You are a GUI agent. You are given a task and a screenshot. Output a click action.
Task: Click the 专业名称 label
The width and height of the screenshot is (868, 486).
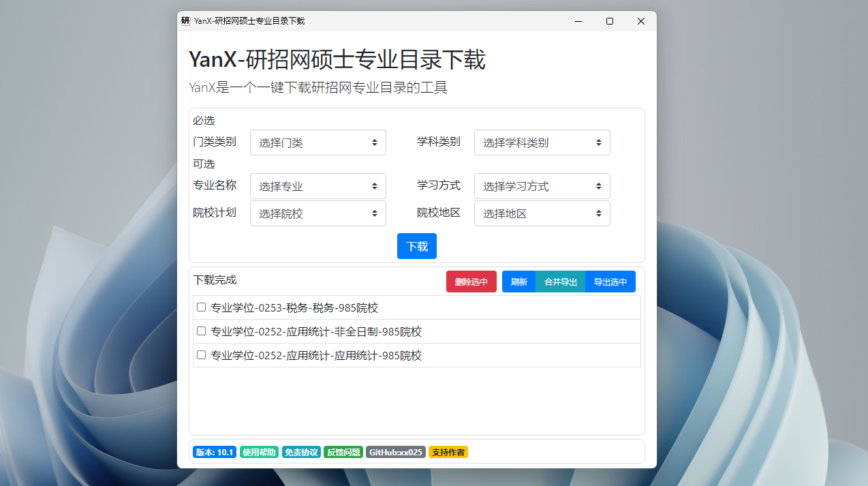click(215, 185)
